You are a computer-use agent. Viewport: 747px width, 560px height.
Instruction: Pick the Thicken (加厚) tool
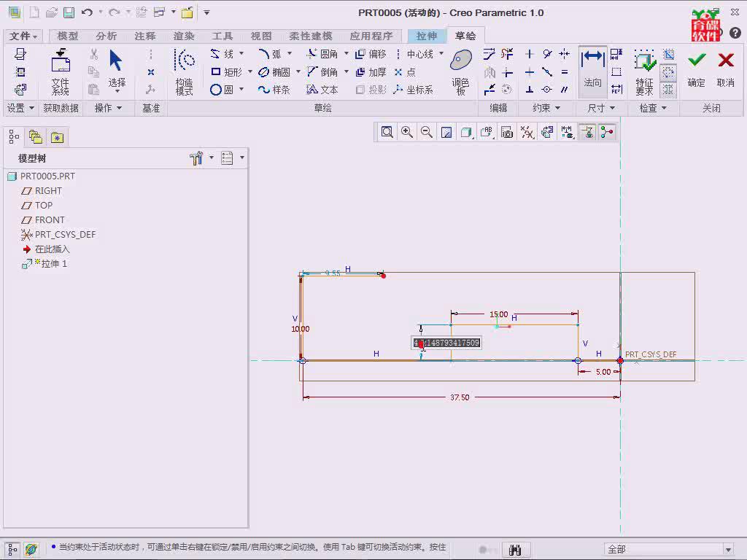(x=371, y=72)
